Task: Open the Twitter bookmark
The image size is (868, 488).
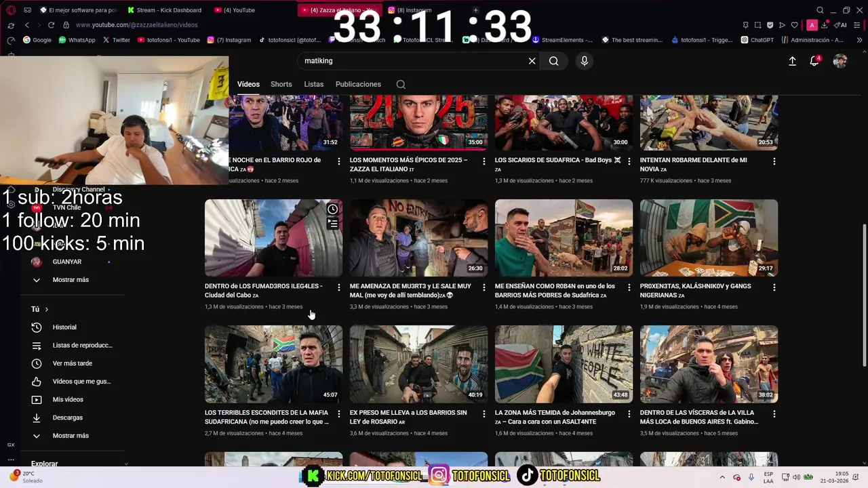Action: [116, 40]
